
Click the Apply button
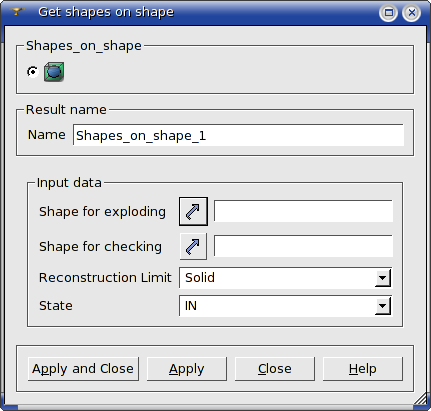point(187,369)
